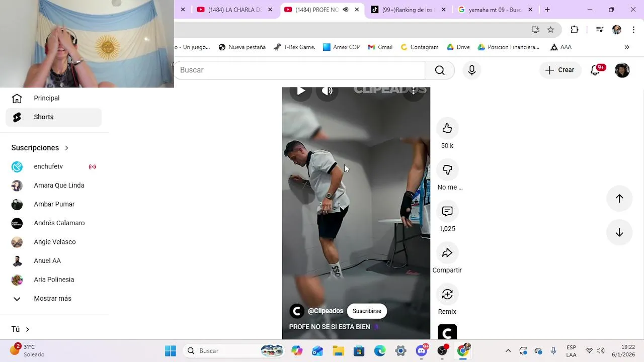Show more bookmarks chevron
The width and height of the screenshot is (644, 362).
[x=627, y=47]
